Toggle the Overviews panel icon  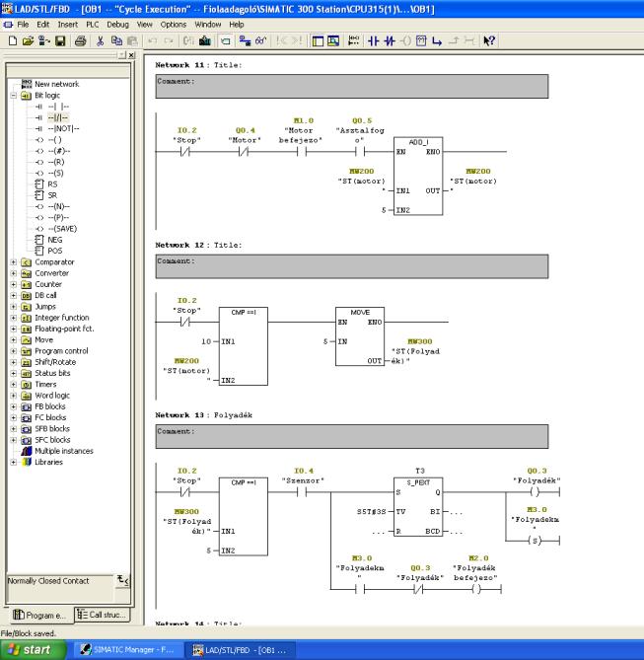point(318,40)
